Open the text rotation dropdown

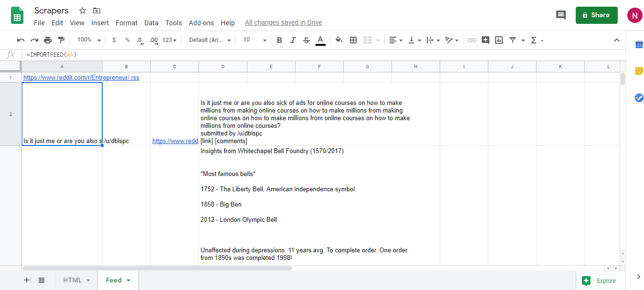point(452,40)
